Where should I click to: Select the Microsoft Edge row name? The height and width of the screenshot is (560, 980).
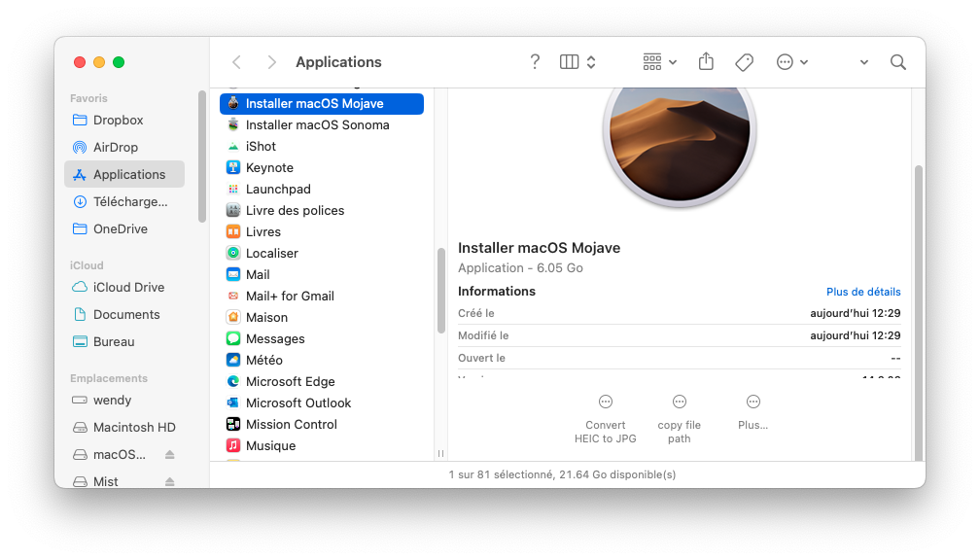coord(290,381)
